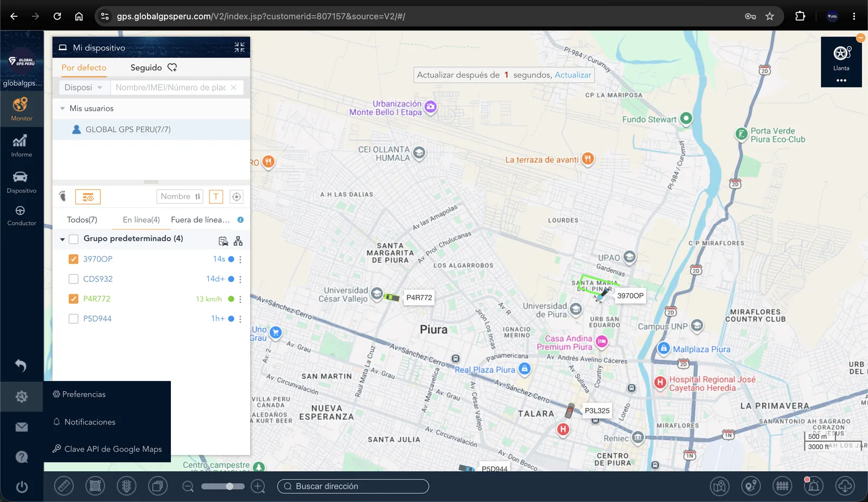Open Clave API de Google Maps

coord(107,449)
